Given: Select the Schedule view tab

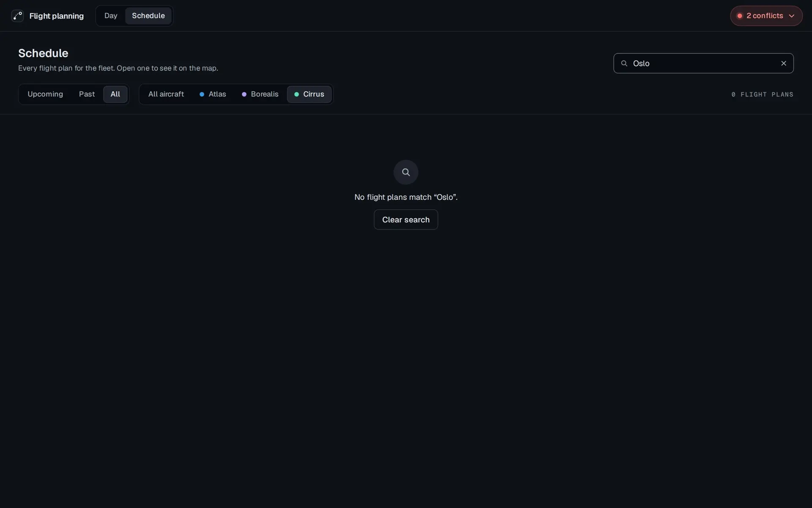Looking at the screenshot, I should [148, 16].
